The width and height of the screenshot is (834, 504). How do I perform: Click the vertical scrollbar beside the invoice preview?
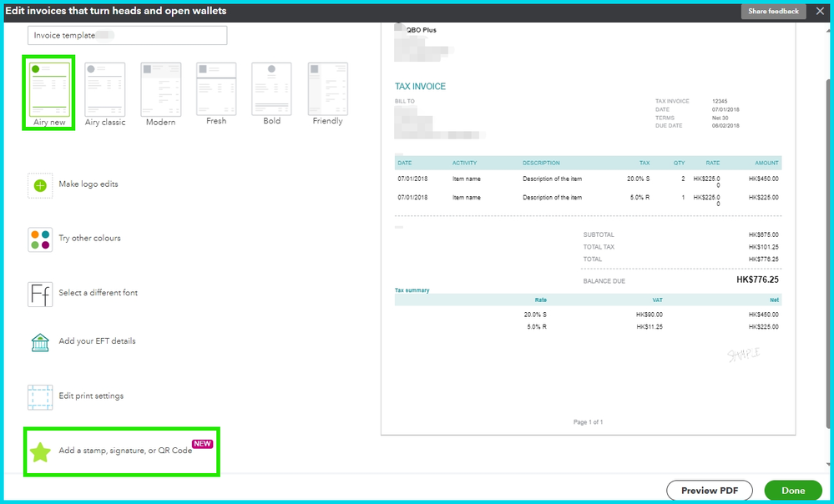828,253
